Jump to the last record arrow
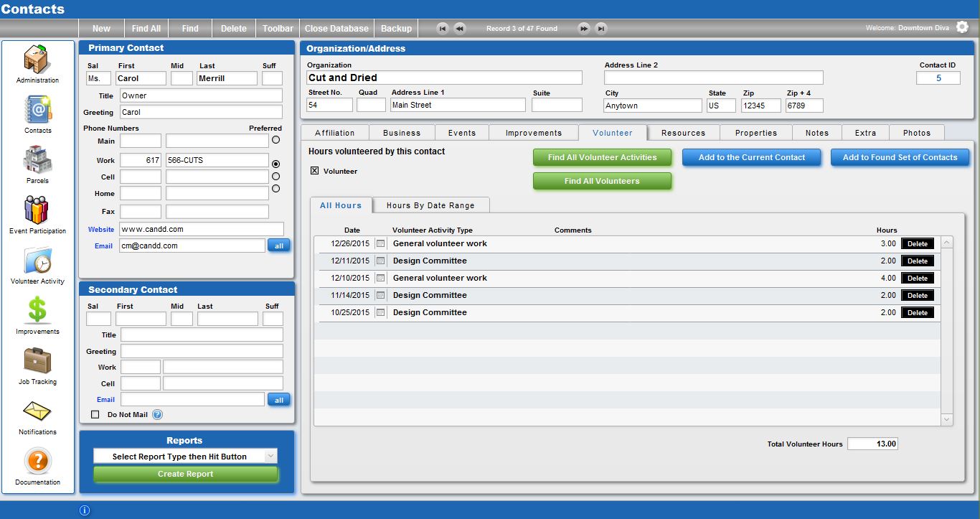 point(601,29)
